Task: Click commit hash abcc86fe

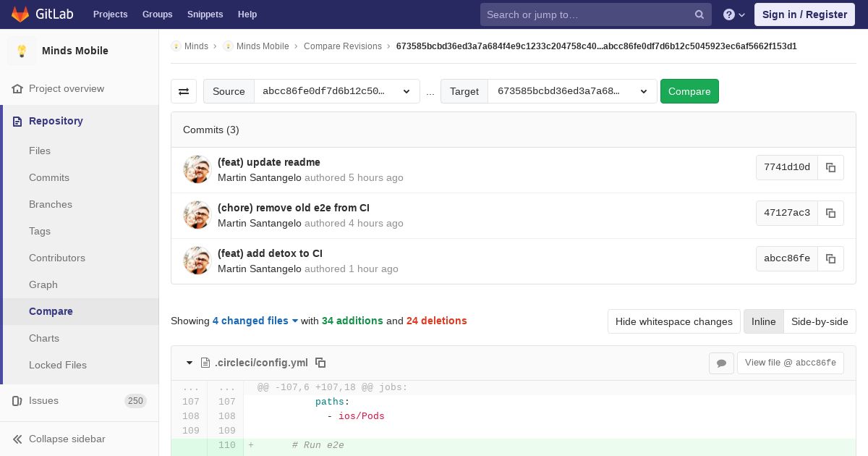Action: point(787,258)
